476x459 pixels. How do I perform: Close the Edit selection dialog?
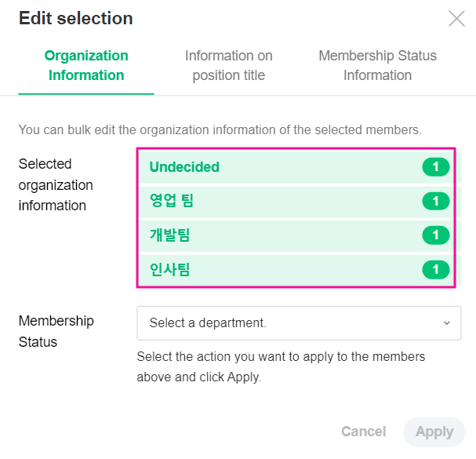(456, 19)
